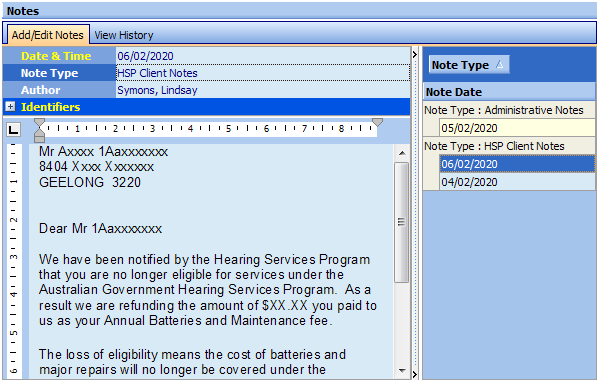
Task: Click the vertical scrollbar thumb in the note editor
Action: [401, 222]
